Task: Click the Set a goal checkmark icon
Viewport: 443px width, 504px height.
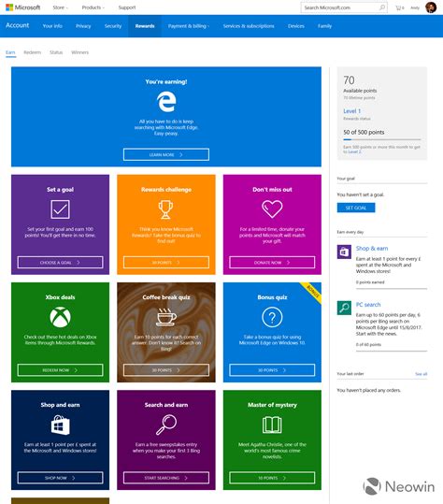Action: (60, 209)
